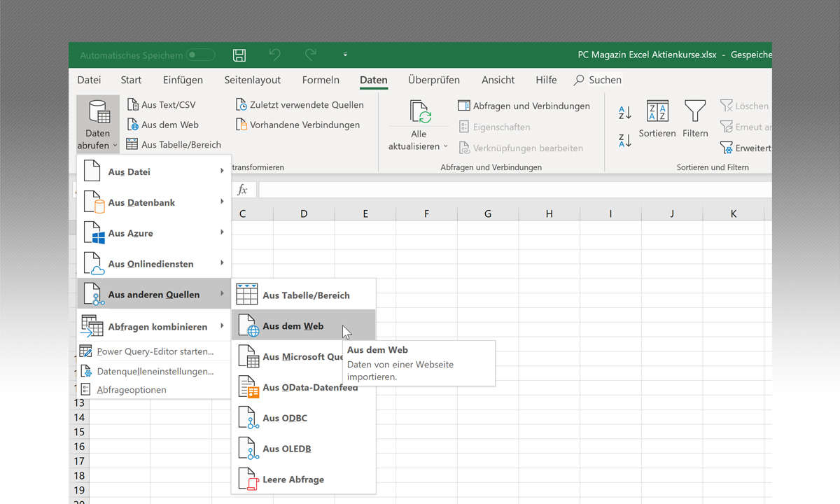Open the Seitenlayout tab
The width and height of the screenshot is (840, 504).
[x=253, y=80]
